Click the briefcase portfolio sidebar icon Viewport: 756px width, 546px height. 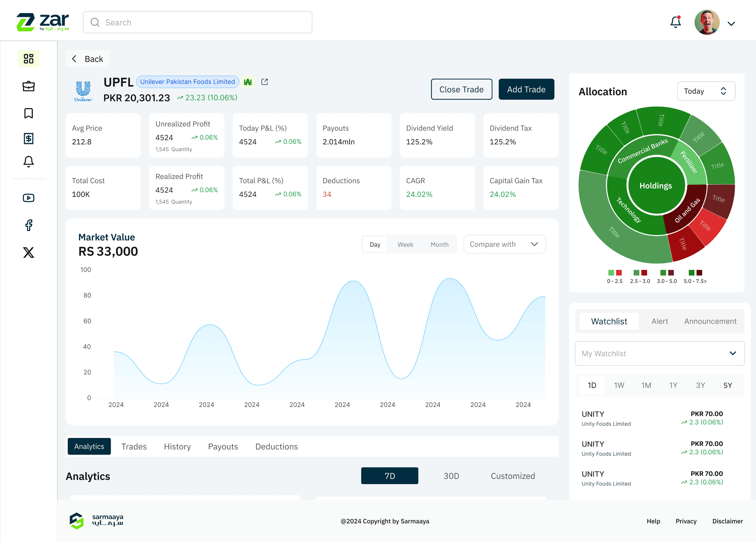click(28, 86)
